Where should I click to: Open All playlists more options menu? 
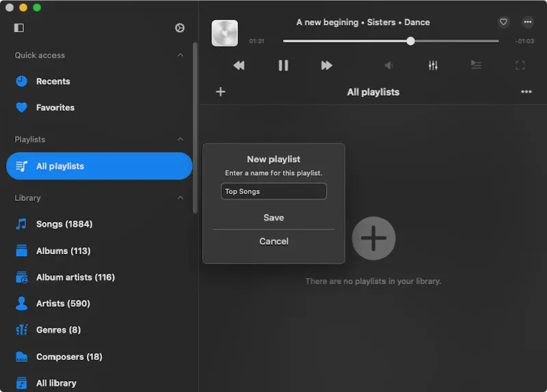[526, 92]
